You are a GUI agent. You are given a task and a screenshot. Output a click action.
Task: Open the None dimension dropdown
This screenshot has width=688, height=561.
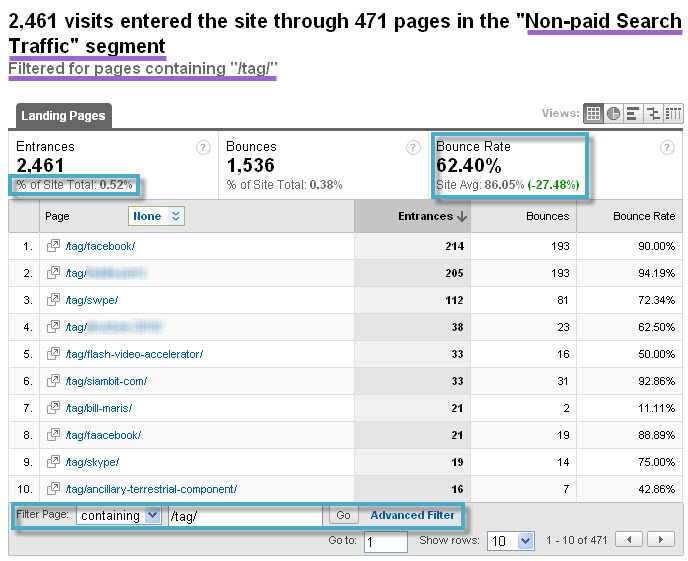coord(156,216)
